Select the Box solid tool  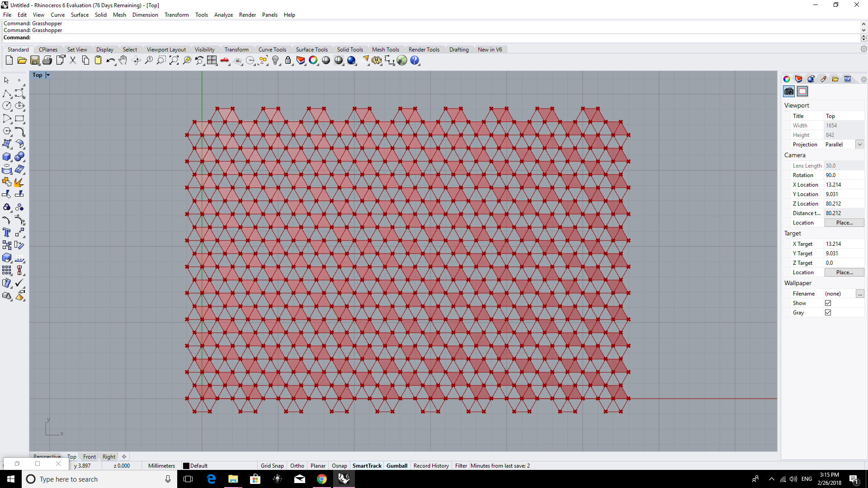coord(7,156)
